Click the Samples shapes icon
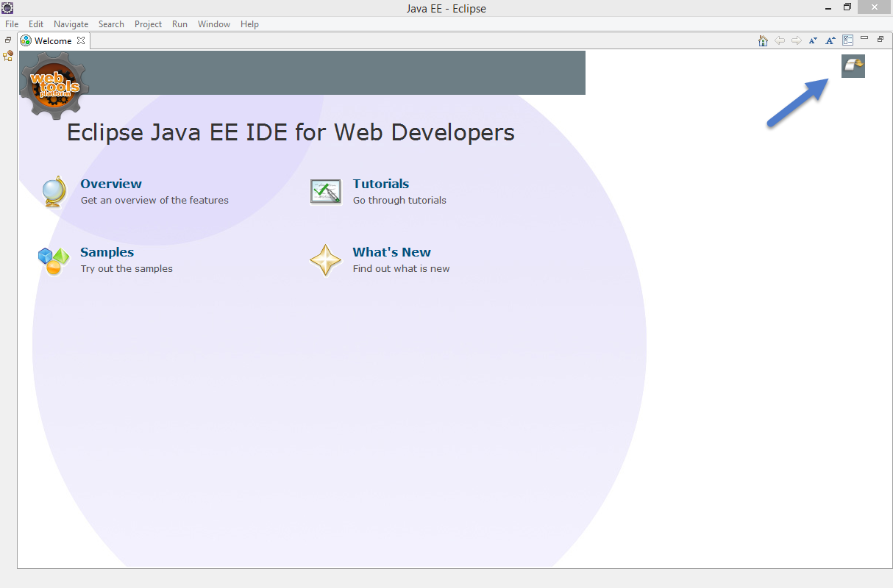This screenshot has width=893, height=588. click(x=54, y=260)
